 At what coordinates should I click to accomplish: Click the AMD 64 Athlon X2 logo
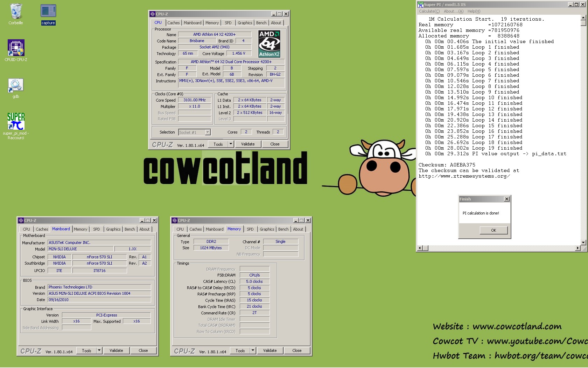269,44
